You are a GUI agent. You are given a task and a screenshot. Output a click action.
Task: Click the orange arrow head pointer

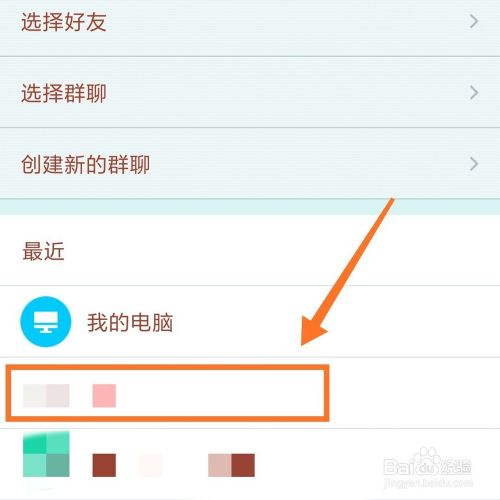click(313, 331)
